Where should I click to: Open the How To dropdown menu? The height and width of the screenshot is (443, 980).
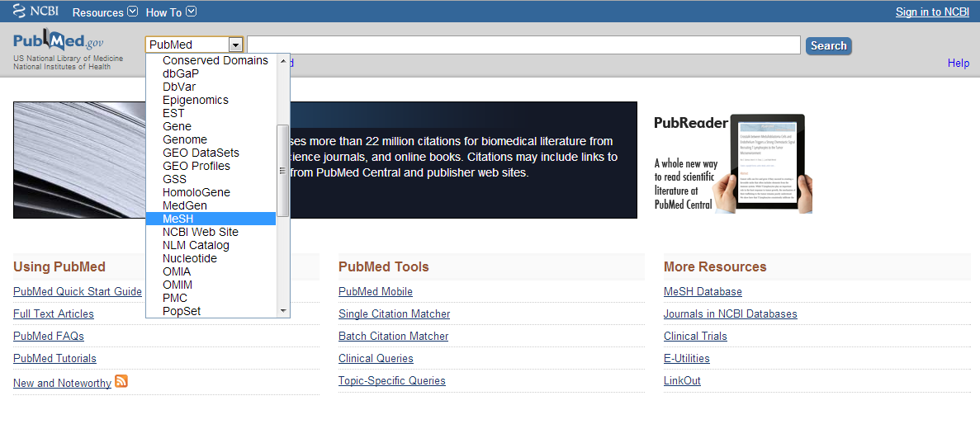click(171, 12)
